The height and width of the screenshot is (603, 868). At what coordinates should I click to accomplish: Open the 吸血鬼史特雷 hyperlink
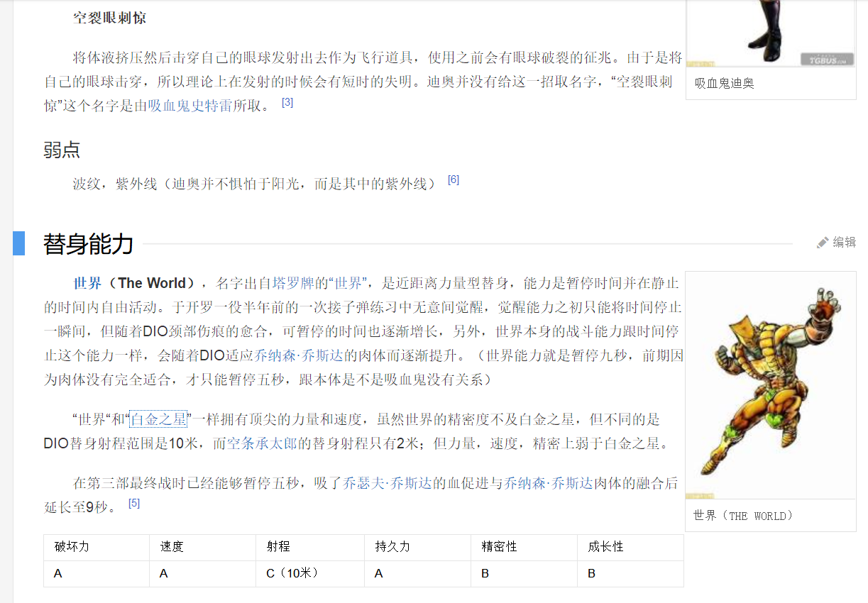click(191, 106)
